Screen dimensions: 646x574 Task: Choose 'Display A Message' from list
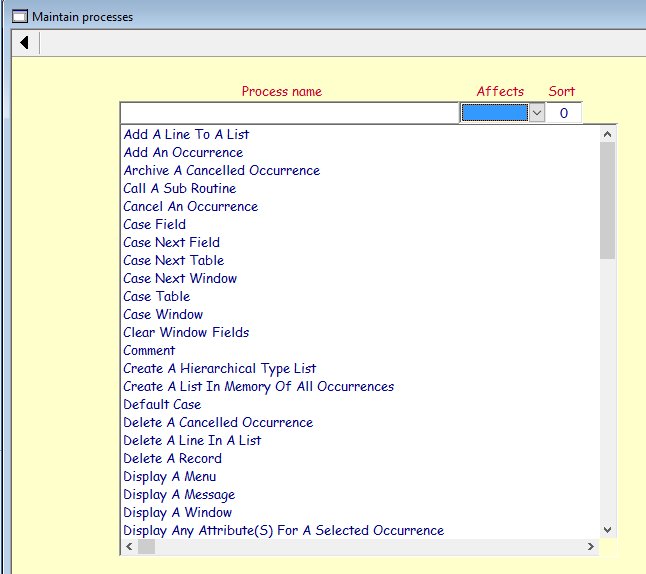pyautogui.click(x=179, y=494)
